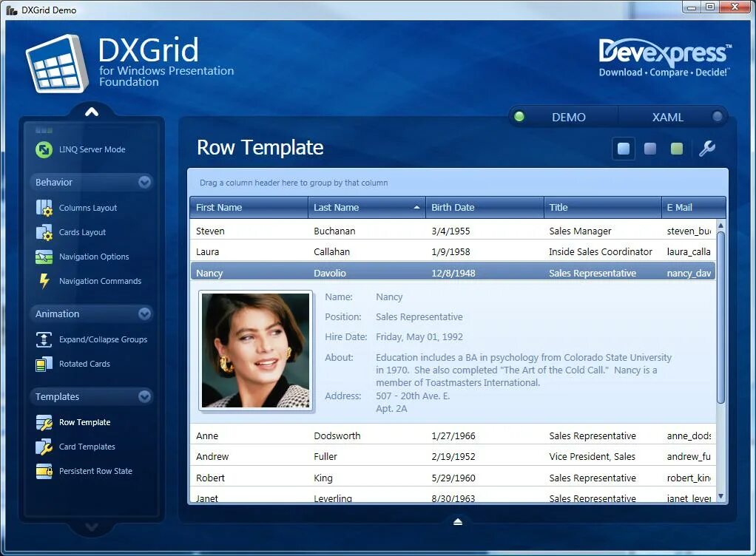Screen dimensions: 756x556
Task: Click the Cards Layout icon
Action: tap(44, 232)
